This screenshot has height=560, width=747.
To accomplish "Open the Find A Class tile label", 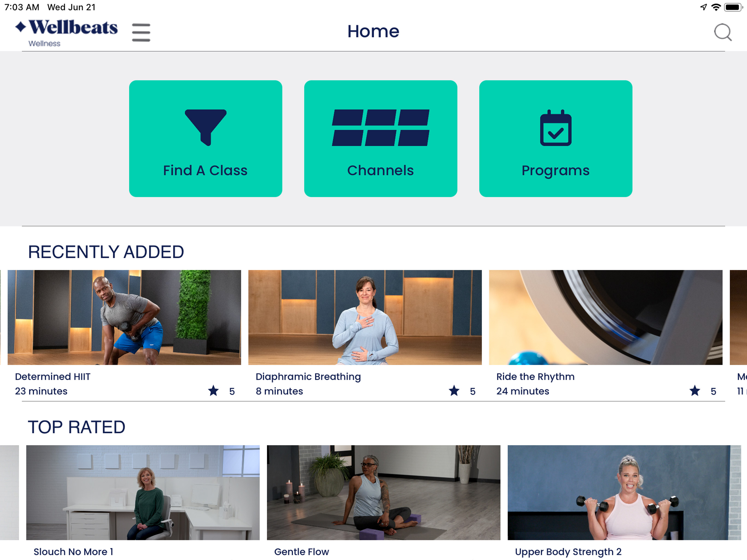I will pos(205,170).
